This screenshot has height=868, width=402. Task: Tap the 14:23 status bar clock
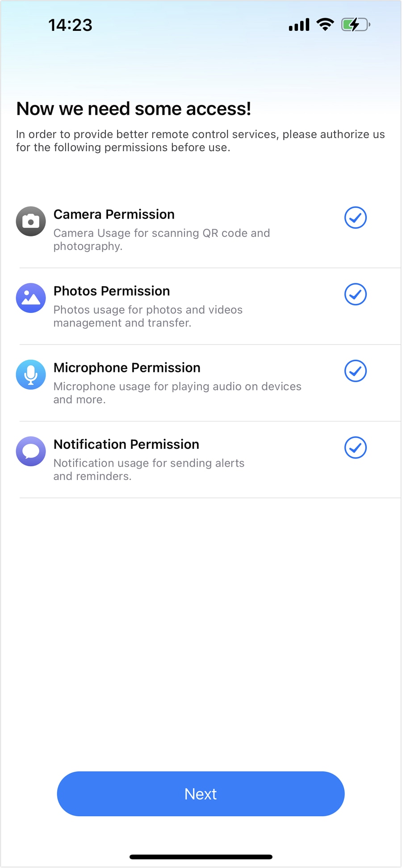pyautogui.click(x=70, y=25)
